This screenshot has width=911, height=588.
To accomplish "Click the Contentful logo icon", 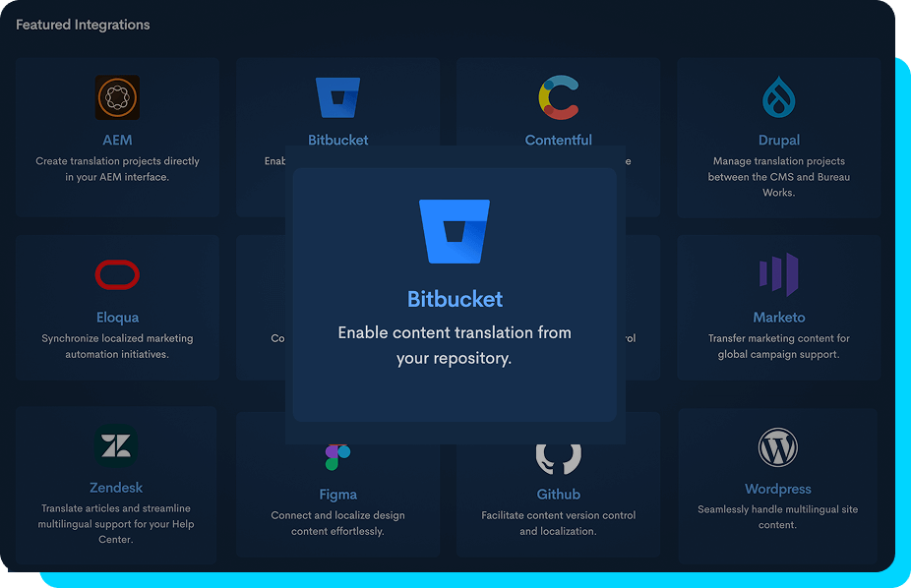I will (559, 97).
